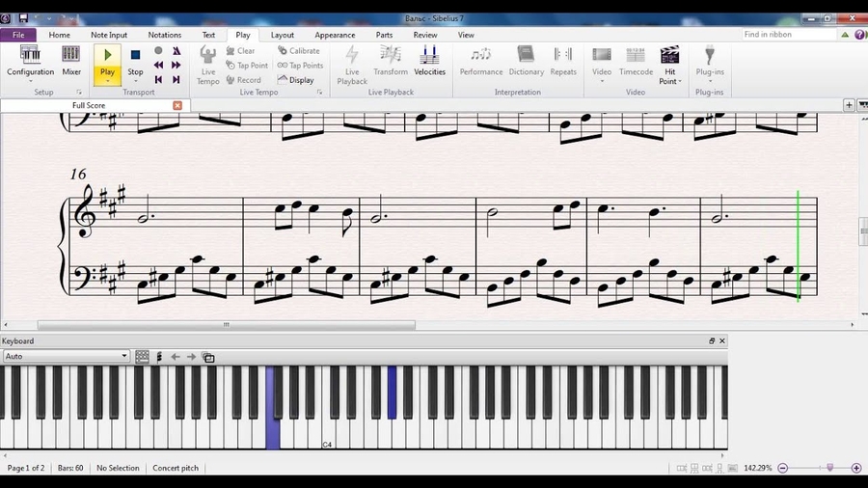Expand the Live Tempo group dialog launcher

320,93
